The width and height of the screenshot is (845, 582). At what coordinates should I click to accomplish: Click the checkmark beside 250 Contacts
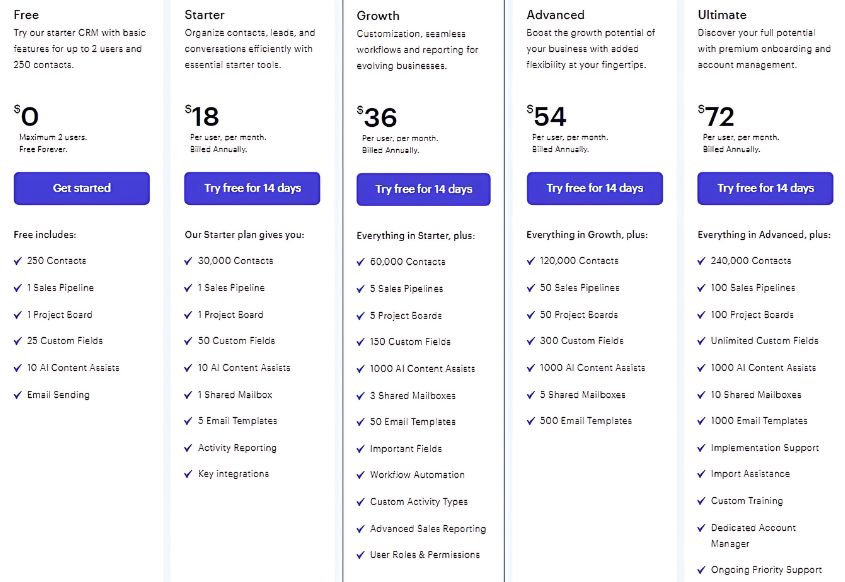tap(18, 261)
